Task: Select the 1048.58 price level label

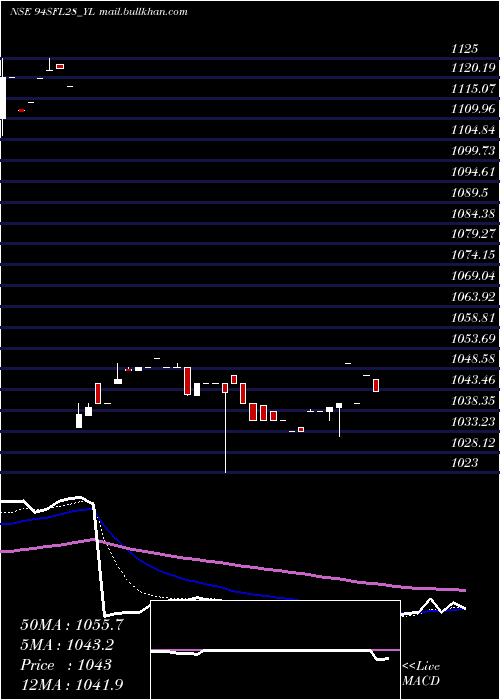Action: tap(473, 359)
